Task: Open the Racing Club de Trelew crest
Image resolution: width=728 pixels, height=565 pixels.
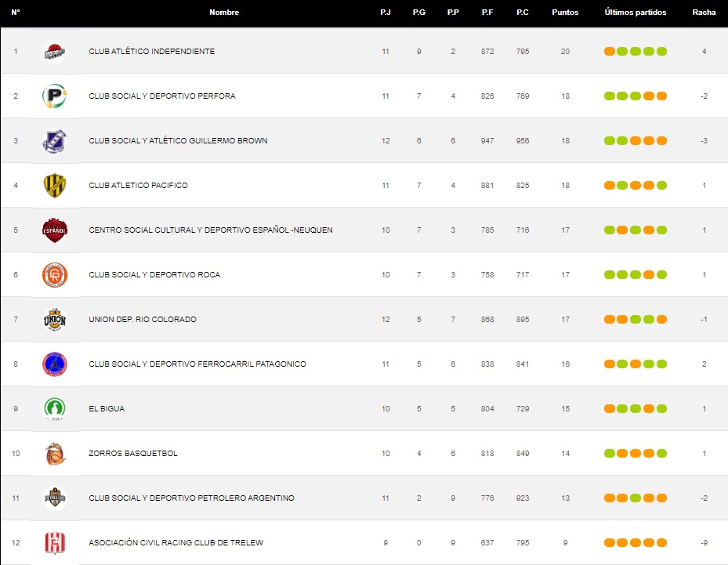Action: [x=54, y=543]
